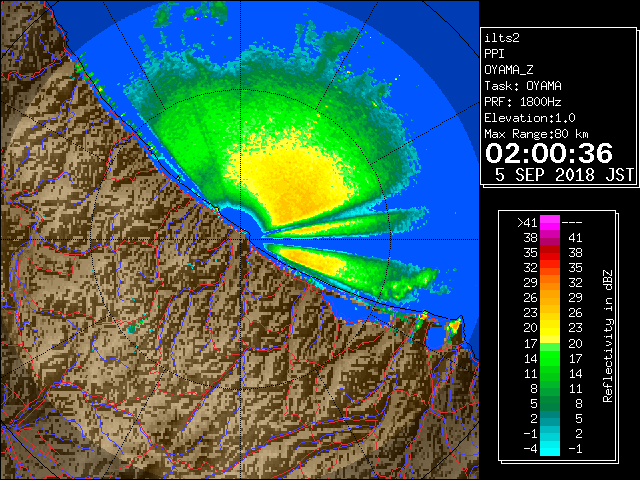
Task: Click the bright green 14 dBZ legend swatch
Action: (x=550, y=358)
